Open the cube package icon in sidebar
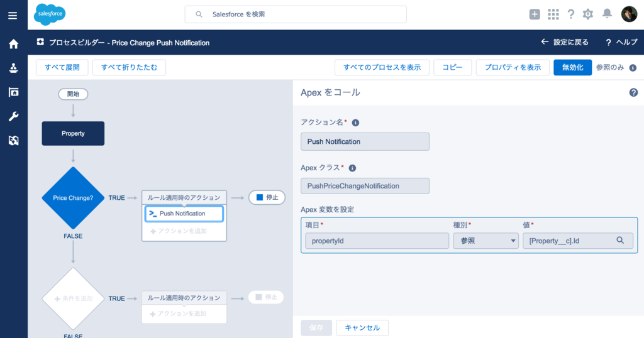Viewport: 644px width, 338px height. coord(14,141)
